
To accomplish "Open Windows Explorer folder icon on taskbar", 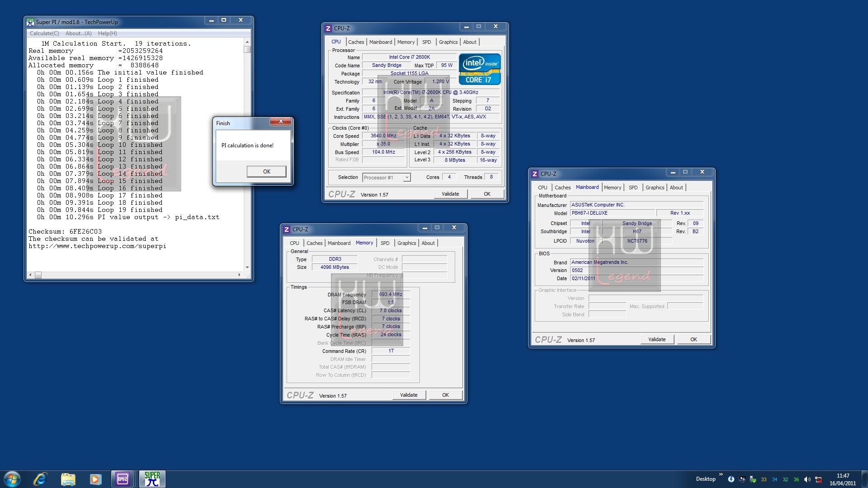I will (68, 479).
